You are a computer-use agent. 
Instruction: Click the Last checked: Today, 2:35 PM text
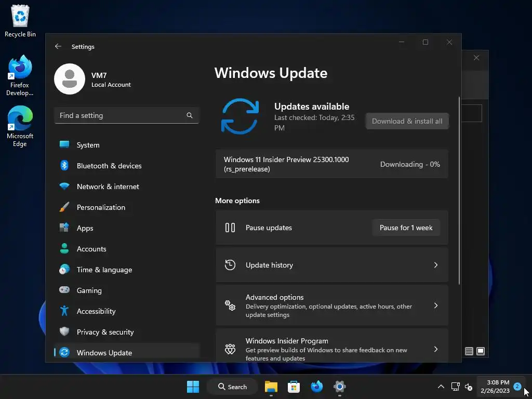[314, 123]
